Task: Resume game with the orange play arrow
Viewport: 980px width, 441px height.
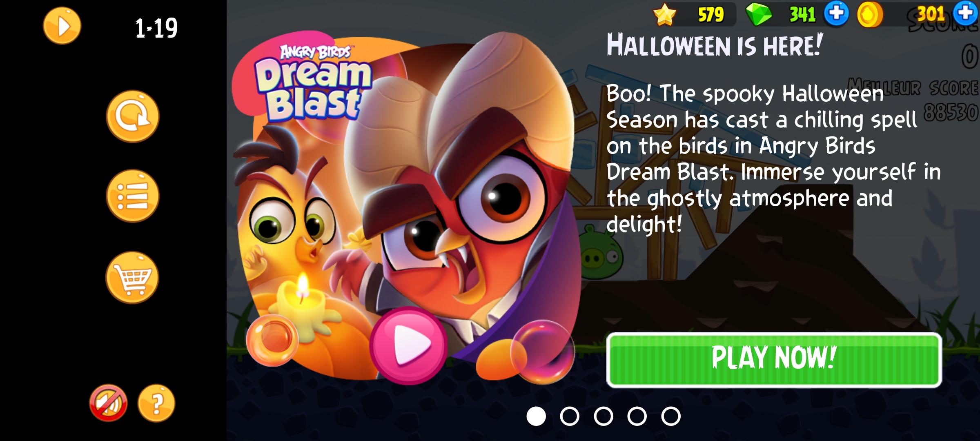Action: [62, 26]
